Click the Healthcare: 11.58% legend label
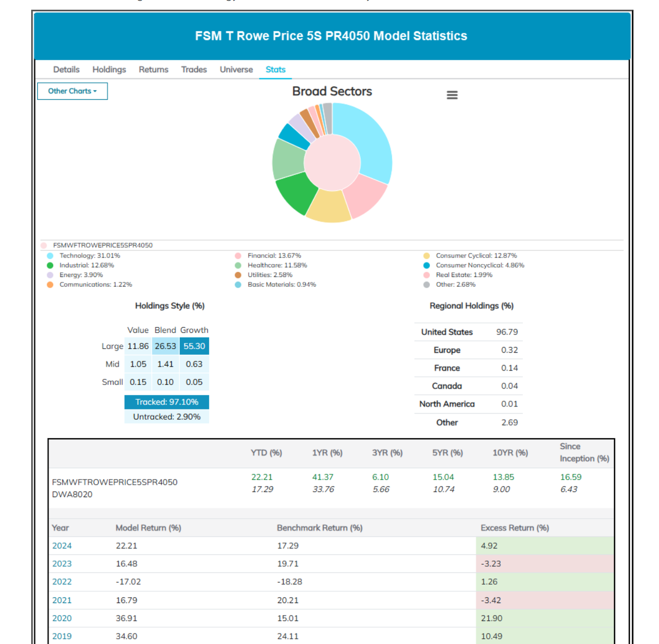Screen dimensions: 659x644 [x=277, y=266]
